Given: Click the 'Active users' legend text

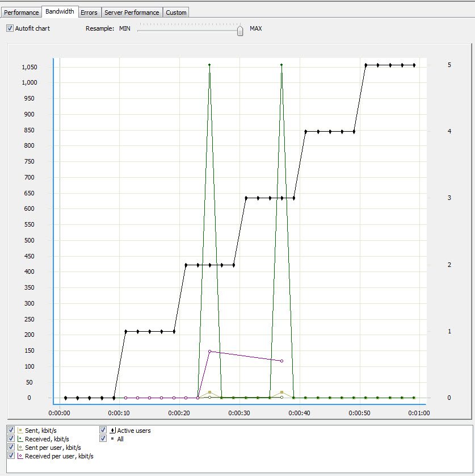Looking at the screenshot, I should click(x=134, y=431).
